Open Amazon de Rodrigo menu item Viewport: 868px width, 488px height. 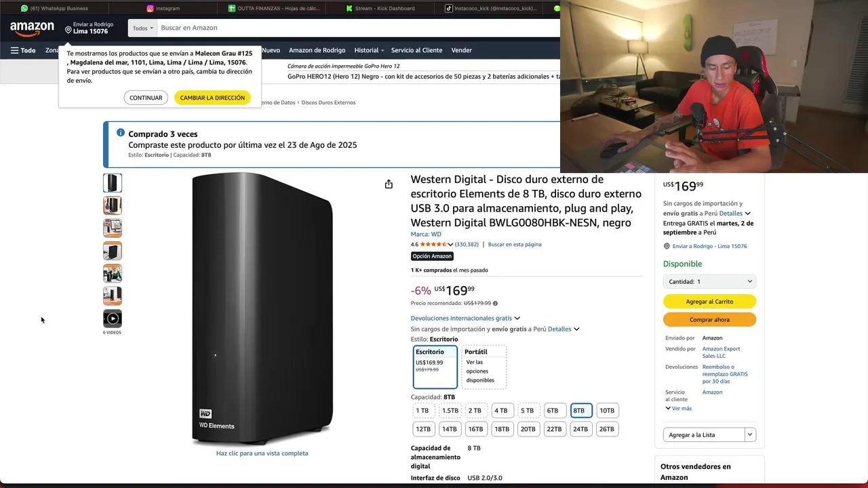[x=317, y=50]
